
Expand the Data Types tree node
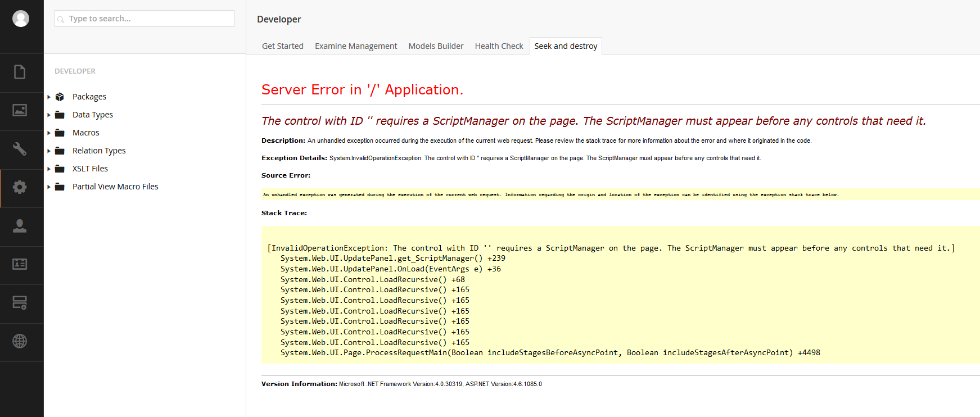click(x=49, y=115)
